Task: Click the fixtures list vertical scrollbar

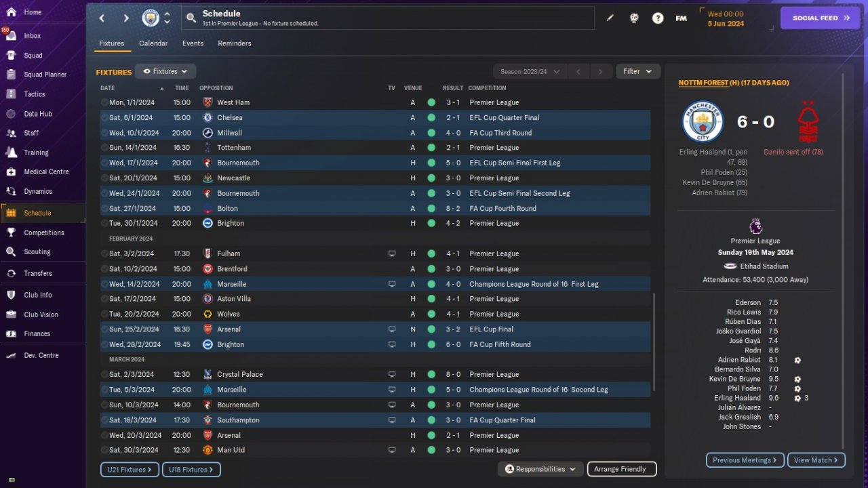Action: [654, 341]
